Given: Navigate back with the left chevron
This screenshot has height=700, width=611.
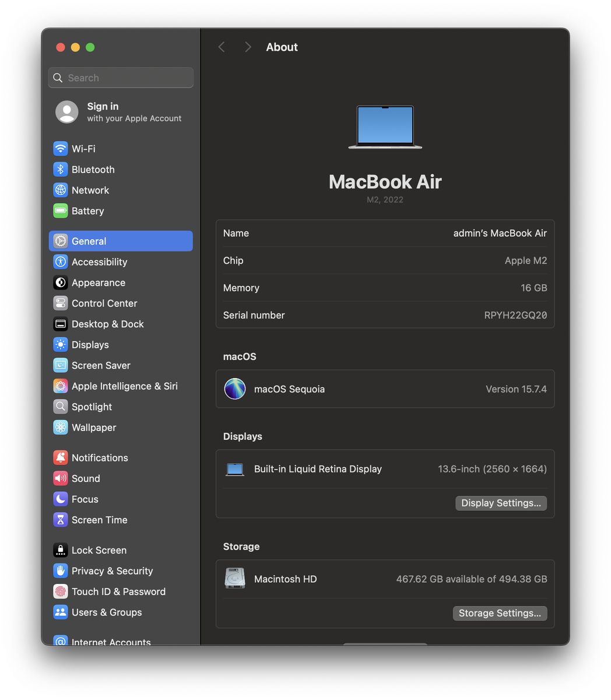Looking at the screenshot, I should pos(222,47).
